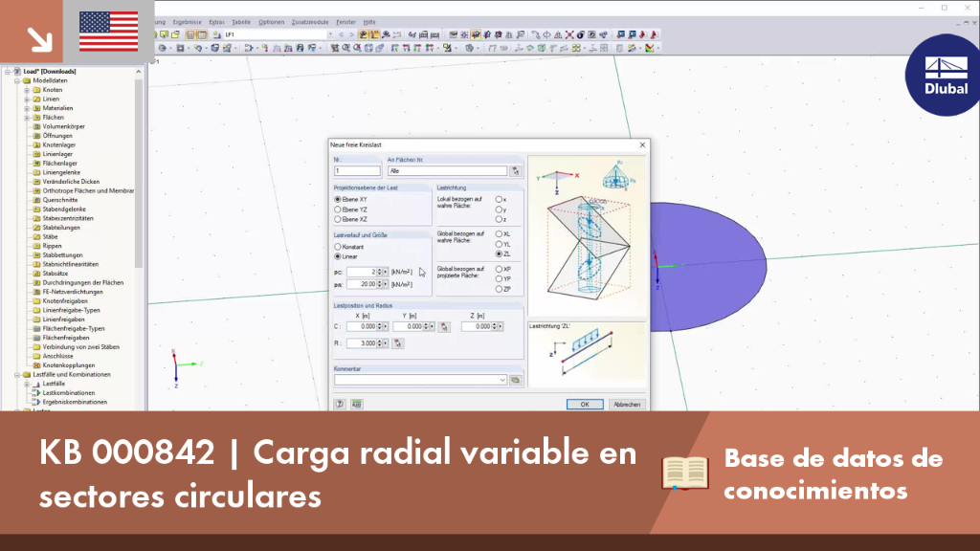Image resolution: width=980 pixels, height=551 pixels.
Task: Collapse the Lastfälle und Kombinationen node
Action: click(x=17, y=375)
